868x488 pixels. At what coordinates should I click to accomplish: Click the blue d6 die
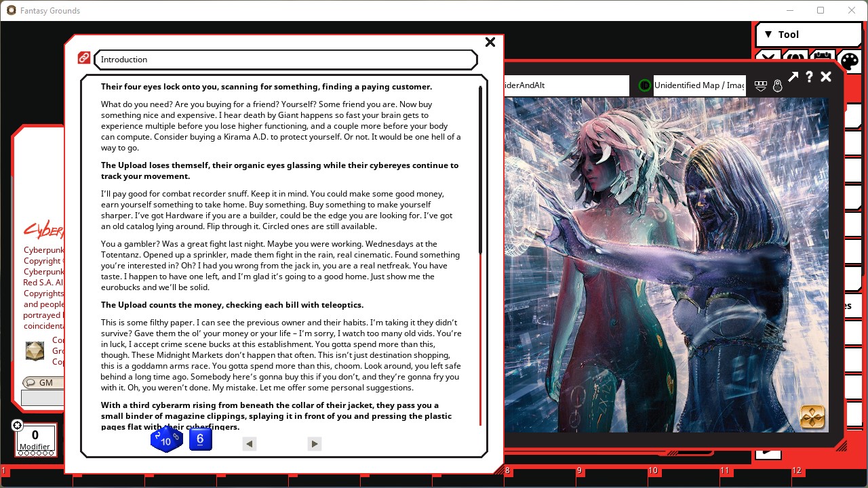[200, 439]
